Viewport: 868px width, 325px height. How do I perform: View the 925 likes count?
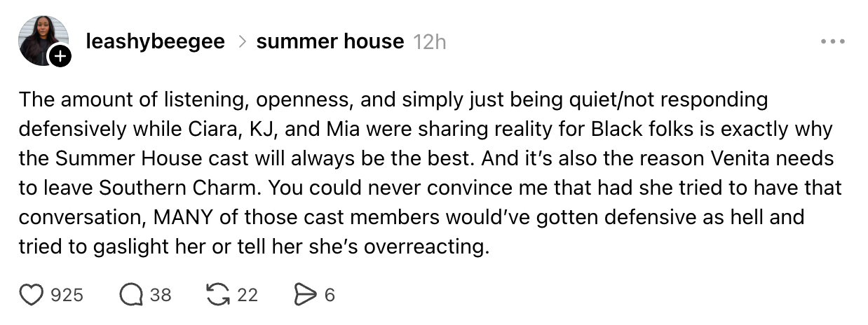click(x=67, y=295)
